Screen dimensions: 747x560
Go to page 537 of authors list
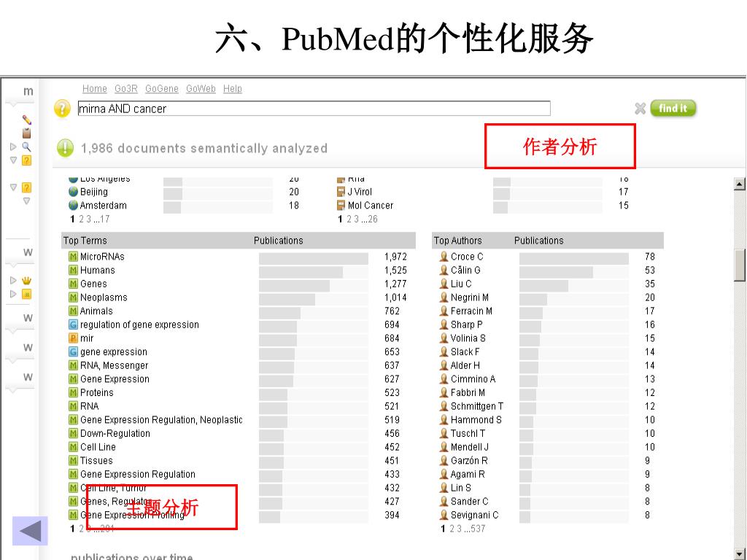coord(478,529)
